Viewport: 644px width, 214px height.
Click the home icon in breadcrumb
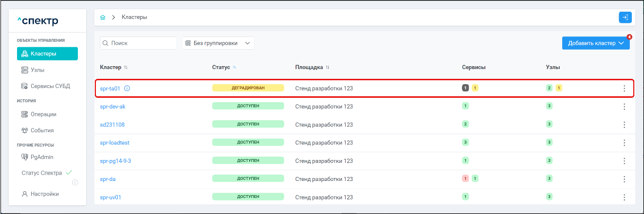[x=103, y=18]
